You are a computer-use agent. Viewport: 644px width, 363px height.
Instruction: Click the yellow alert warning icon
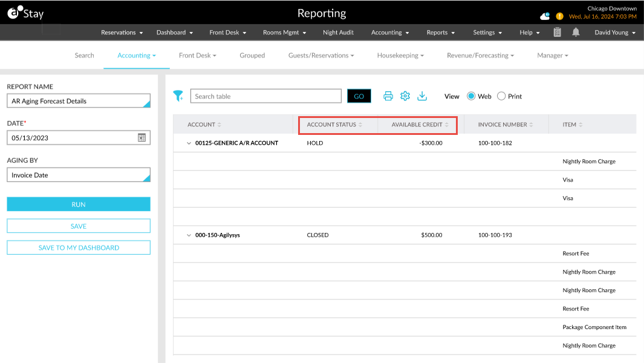(559, 16)
